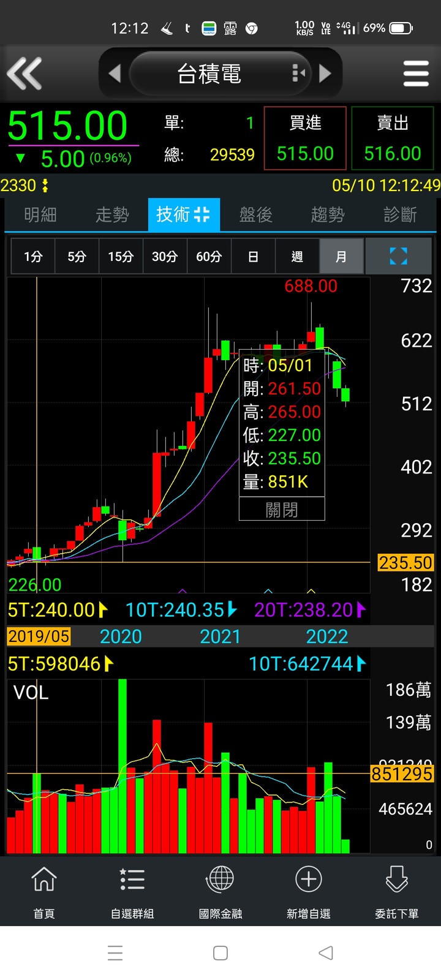441x980 pixels.
Task: Go to next stock with right arrow
Action: tap(325, 74)
